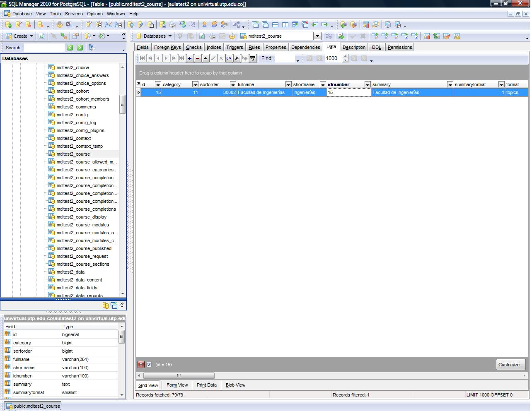Open the summary column filter dropdown
Image resolution: width=532 pixels, height=411 pixels.
[x=450, y=84]
